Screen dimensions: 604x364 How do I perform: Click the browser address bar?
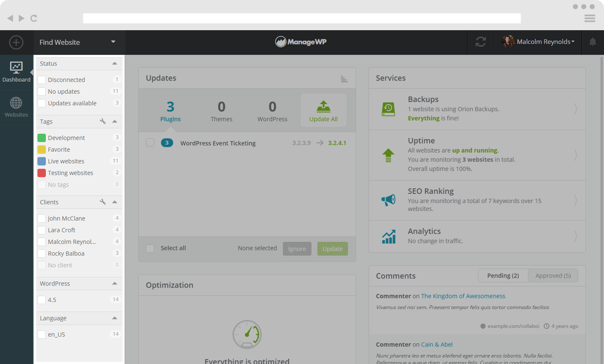[x=302, y=18]
